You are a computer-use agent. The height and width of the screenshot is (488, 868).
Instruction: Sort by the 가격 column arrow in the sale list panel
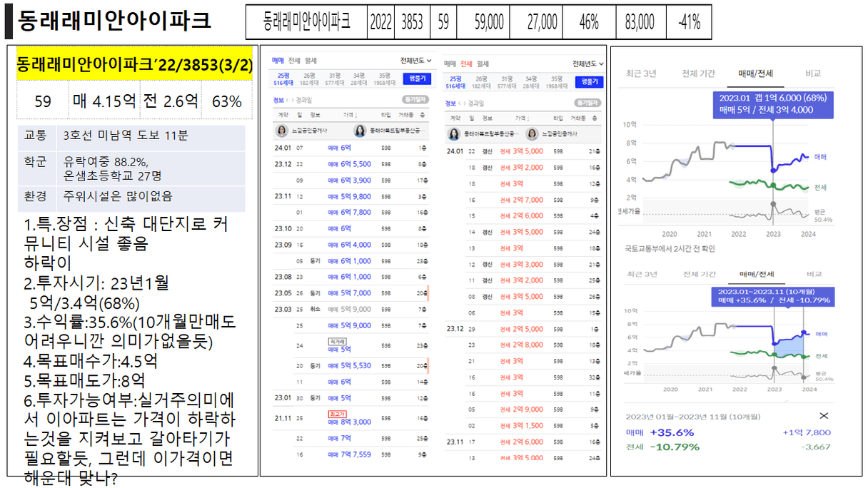(356, 113)
